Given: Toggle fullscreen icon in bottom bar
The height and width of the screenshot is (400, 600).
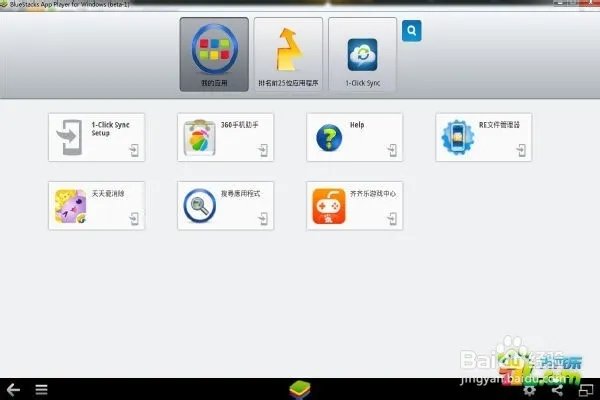Looking at the screenshot, I should click(x=586, y=390).
